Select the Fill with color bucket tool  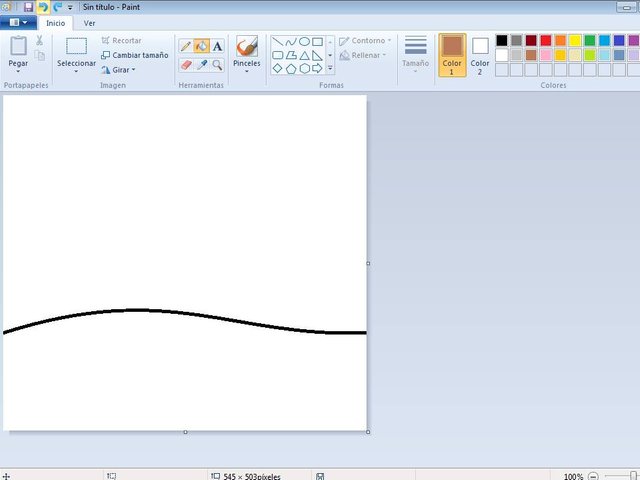pos(202,46)
